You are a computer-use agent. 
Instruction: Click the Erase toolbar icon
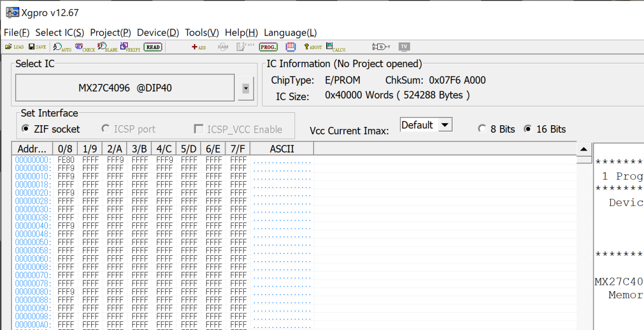click(245, 46)
